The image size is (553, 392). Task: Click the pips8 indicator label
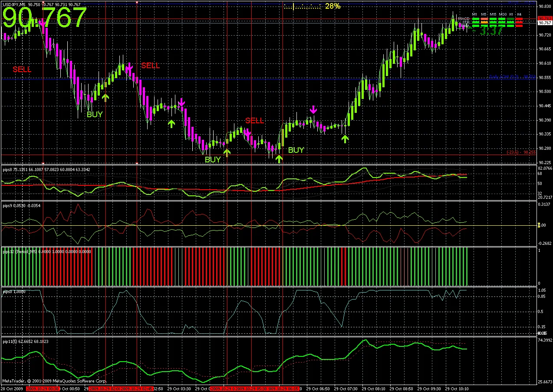click(x=7, y=169)
